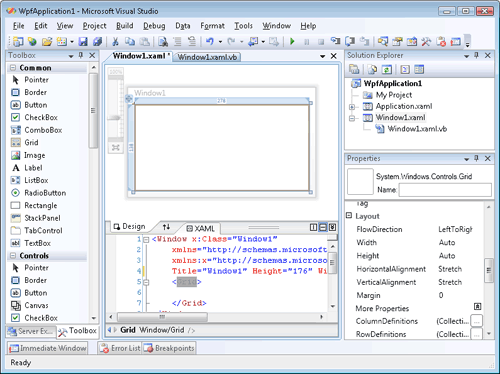Click the Open File folder icon
Image resolution: width=500 pixels, height=374 pixels.
click(x=47, y=42)
